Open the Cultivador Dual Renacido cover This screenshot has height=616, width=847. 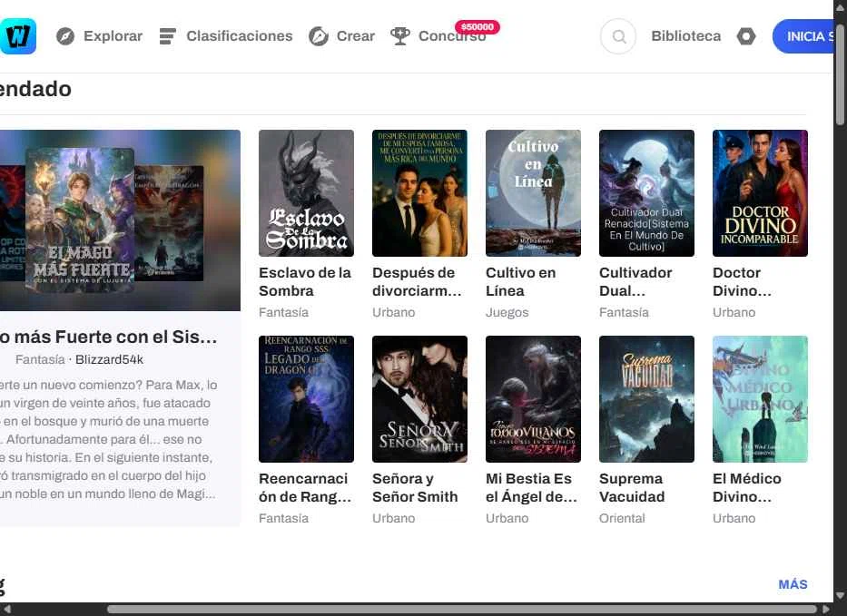click(x=646, y=193)
